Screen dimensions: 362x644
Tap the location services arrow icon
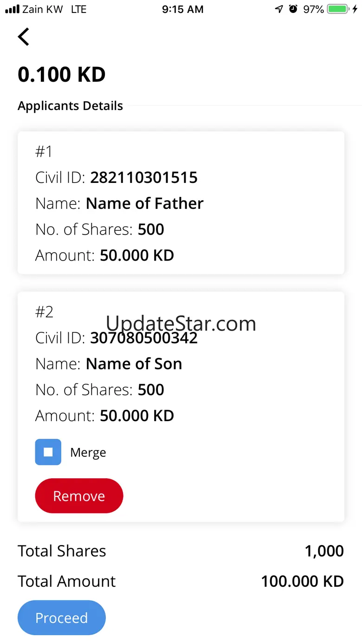(279, 9)
